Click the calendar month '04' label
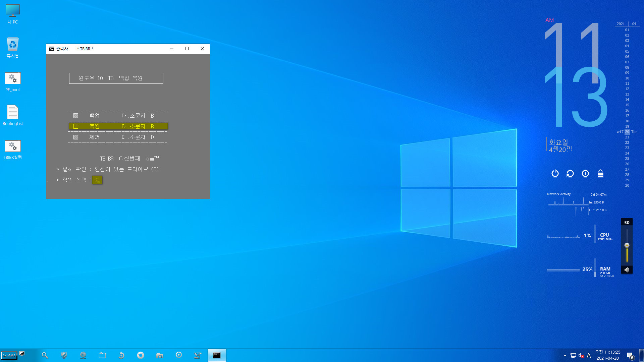The height and width of the screenshot is (362, 644). (634, 24)
